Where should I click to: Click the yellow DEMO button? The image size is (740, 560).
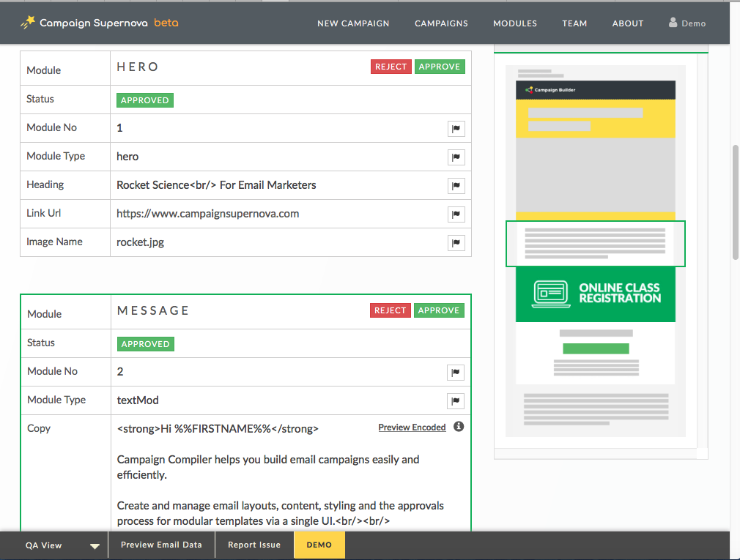[x=319, y=545]
